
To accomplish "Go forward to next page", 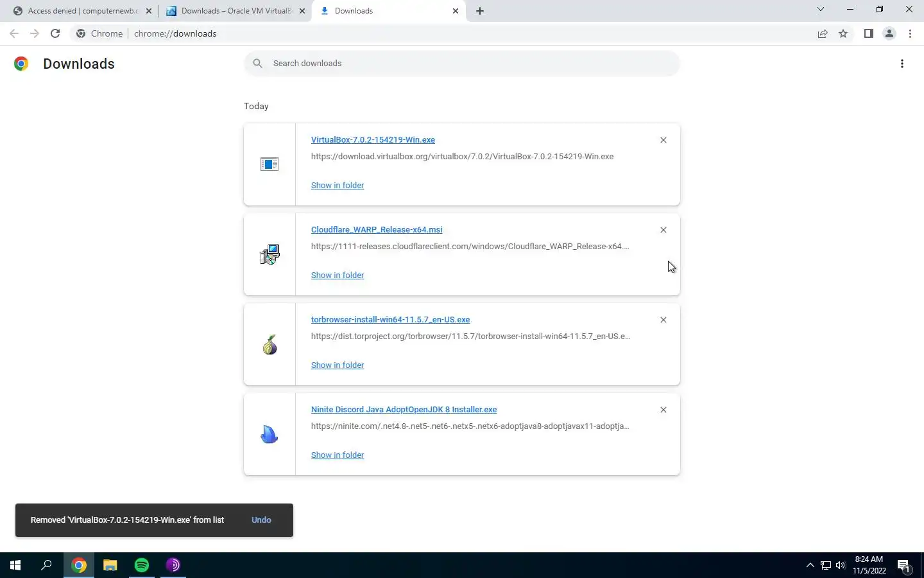I will tap(35, 33).
